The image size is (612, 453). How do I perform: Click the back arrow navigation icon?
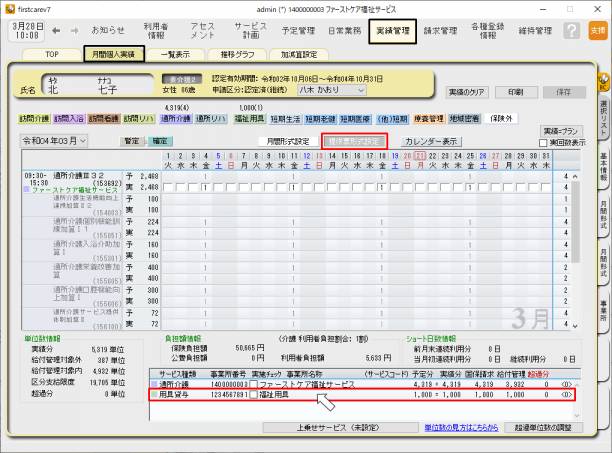coord(54,30)
